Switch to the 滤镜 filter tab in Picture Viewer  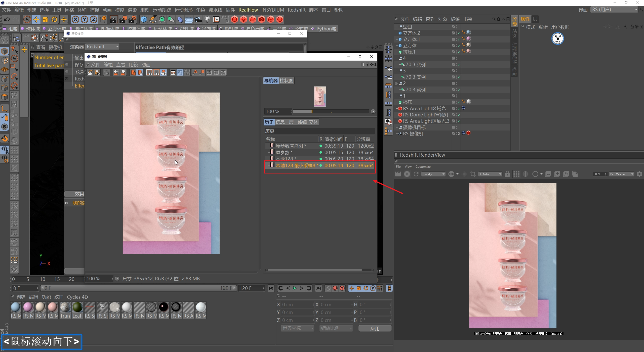(302, 122)
